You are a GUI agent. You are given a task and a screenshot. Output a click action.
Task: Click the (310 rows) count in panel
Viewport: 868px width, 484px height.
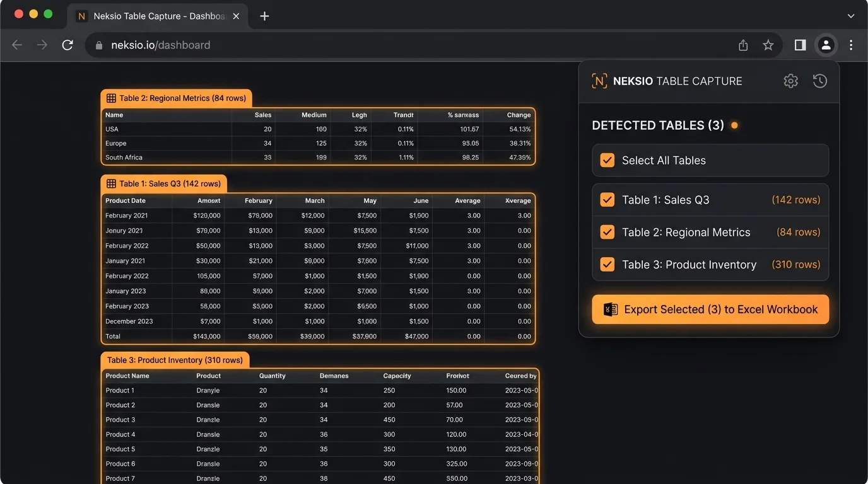(796, 265)
